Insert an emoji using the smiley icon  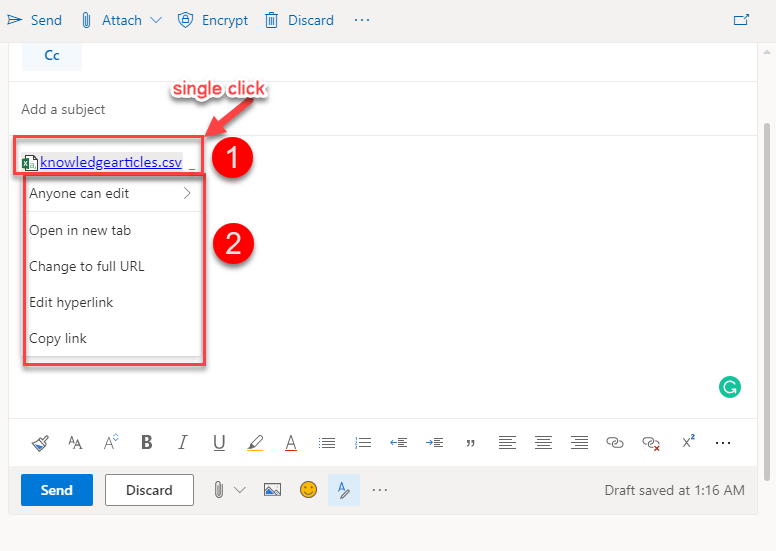[x=309, y=490]
